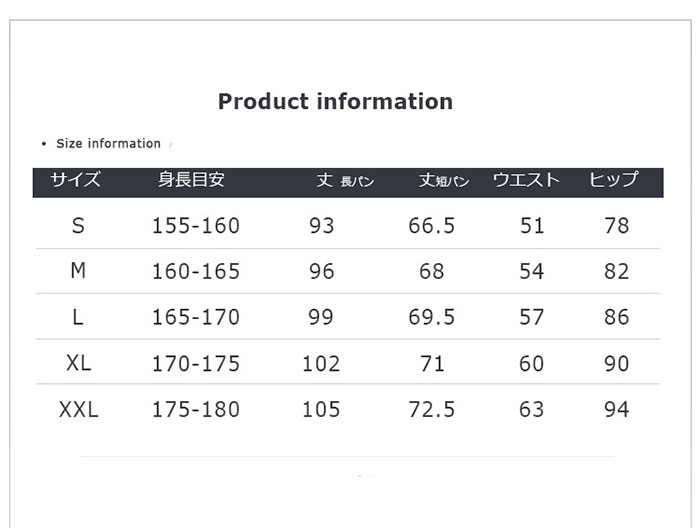Image resolution: width=700 pixels, height=528 pixels.
Task: Click the "Product information" heading
Action: [x=335, y=102]
